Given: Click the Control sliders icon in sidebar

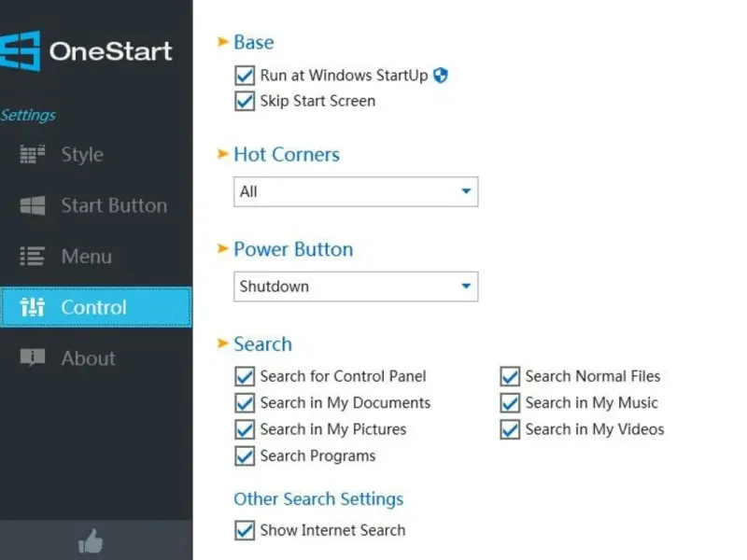Looking at the screenshot, I should (x=33, y=307).
